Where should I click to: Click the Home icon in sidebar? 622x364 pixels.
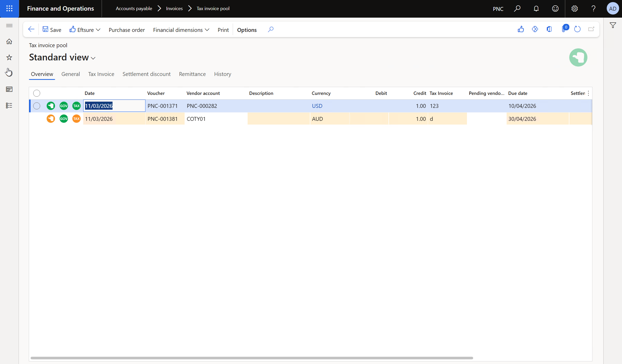click(9, 41)
